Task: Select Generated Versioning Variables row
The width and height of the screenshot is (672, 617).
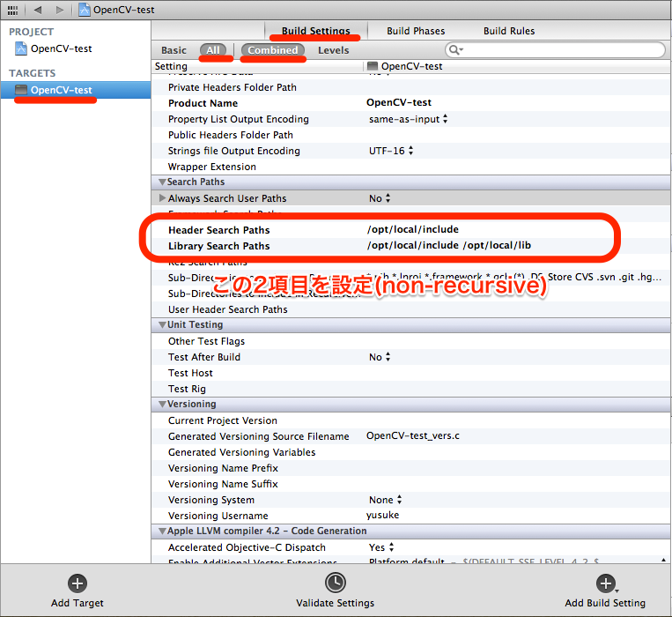Action: click(410, 452)
